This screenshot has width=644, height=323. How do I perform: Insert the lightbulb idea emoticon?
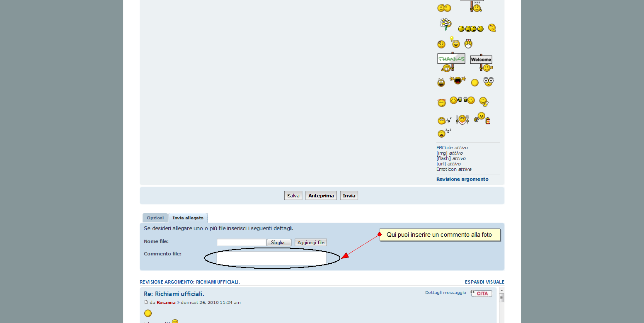(x=455, y=42)
